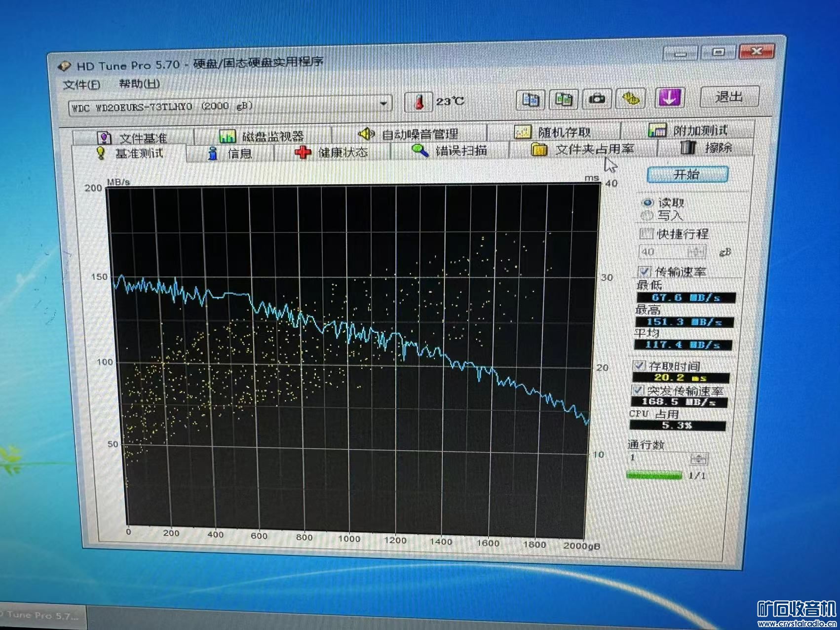The width and height of the screenshot is (840, 630).
Task: Click the 平均 117.4 MB/s value
Action: (x=684, y=345)
